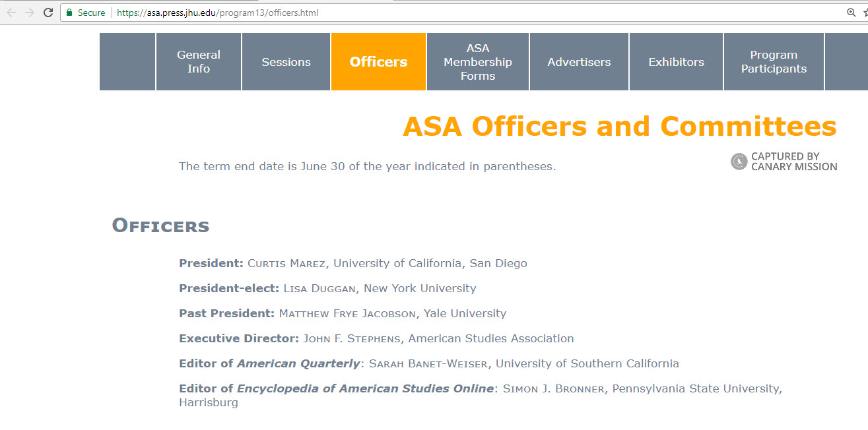Click the Secure label in address bar
868x430 pixels.
click(91, 13)
